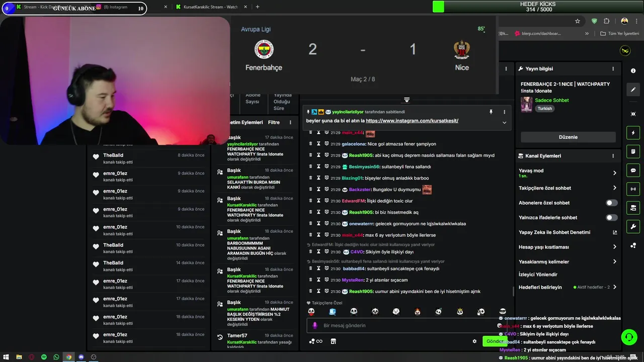Open pinned message three-dot menu
The image size is (644, 362).
504,112
